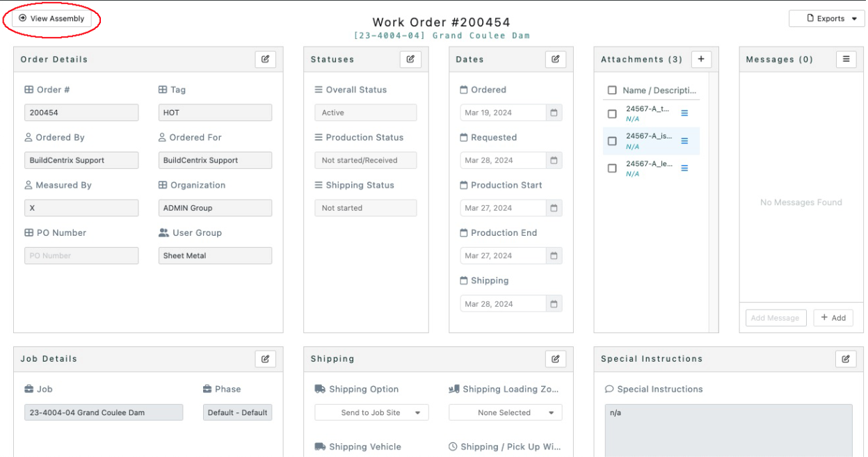This screenshot has width=868, height=457.
Task: Click the View Assembly button
Action: (x=50, y=19)
